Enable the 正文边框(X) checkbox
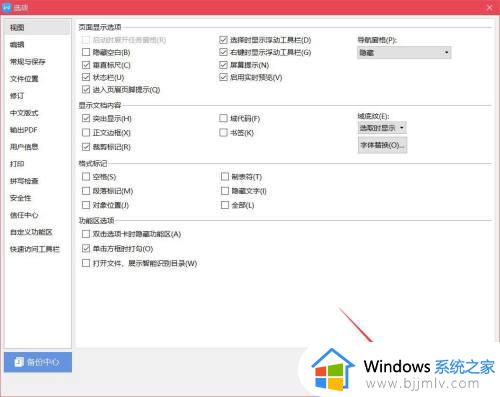The width and height of the screenshot is (500, 397). click(86, 132)
